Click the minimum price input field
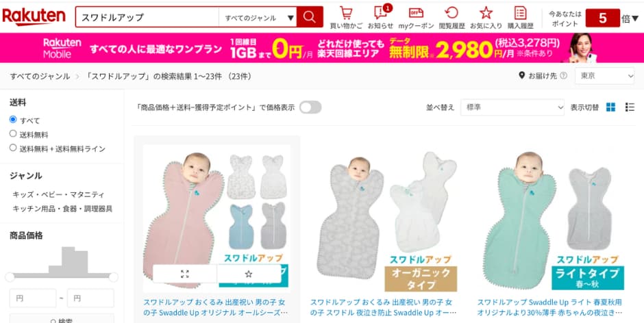Viewport: 644px width, 323px height. pyautogui.click(x=33, y=298)
